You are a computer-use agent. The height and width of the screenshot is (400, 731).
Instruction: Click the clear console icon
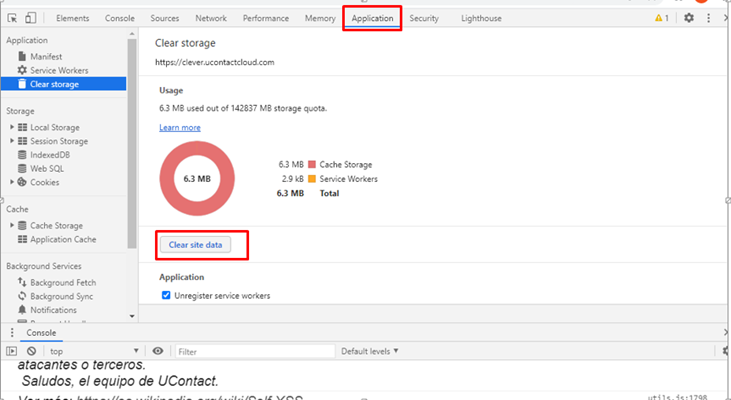point(31,351)
